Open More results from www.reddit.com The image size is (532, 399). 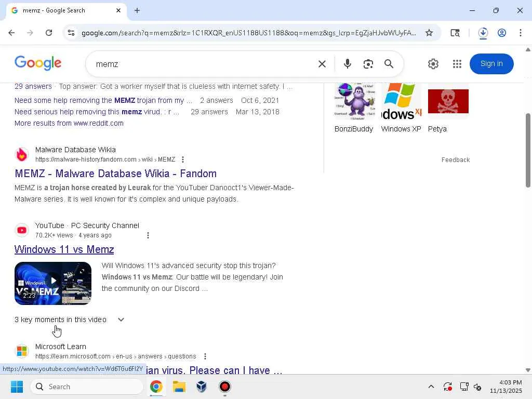[69, 123]
